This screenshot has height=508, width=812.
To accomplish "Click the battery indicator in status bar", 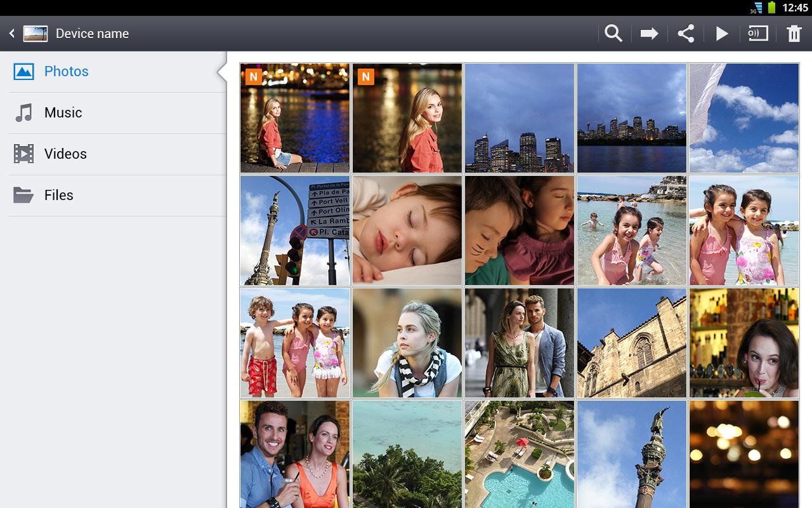I will tap(771, 8).
